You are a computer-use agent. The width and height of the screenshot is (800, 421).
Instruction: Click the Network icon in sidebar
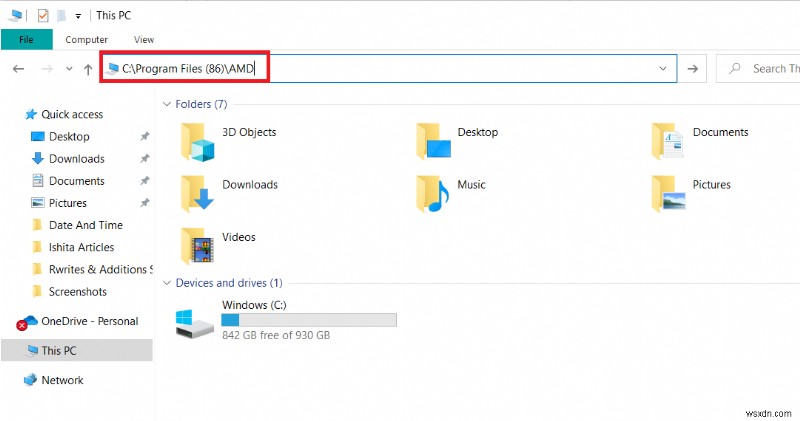(30, 380)
